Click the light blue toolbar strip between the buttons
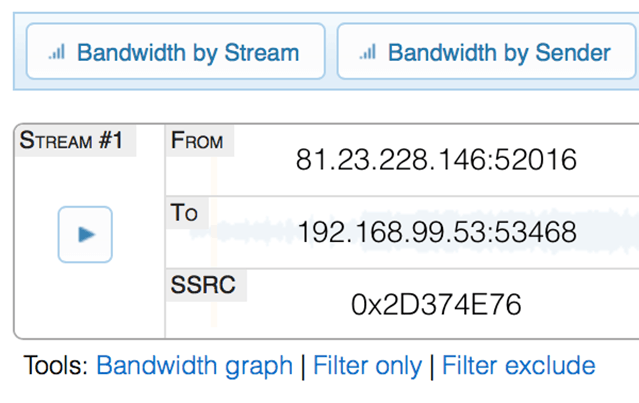This screenshot has width=639, height=403. click(x=331, y=51)
